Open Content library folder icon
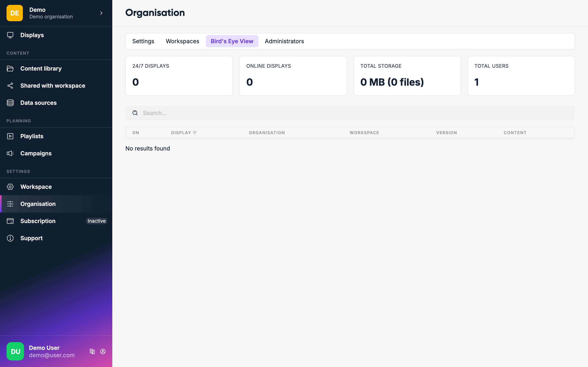588x367 pixels. click(10, 69)
